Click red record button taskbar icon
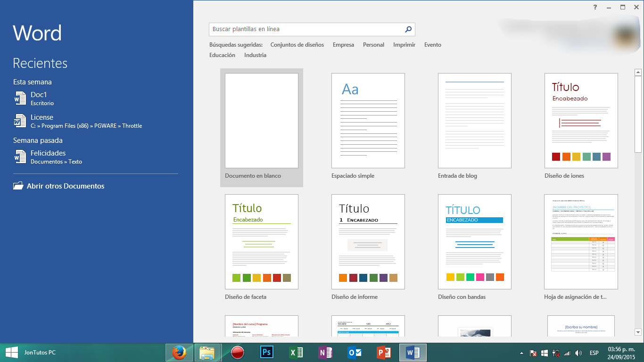The height and width of the screenshot is (362, 644). [x=238, y=352]
